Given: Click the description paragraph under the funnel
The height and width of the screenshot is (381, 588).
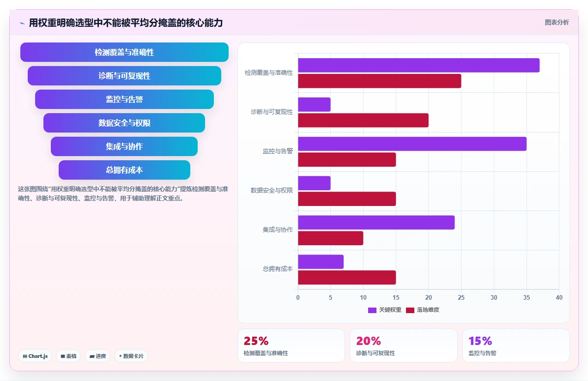Looking at the screenshot, I should (x=123, y=194).
